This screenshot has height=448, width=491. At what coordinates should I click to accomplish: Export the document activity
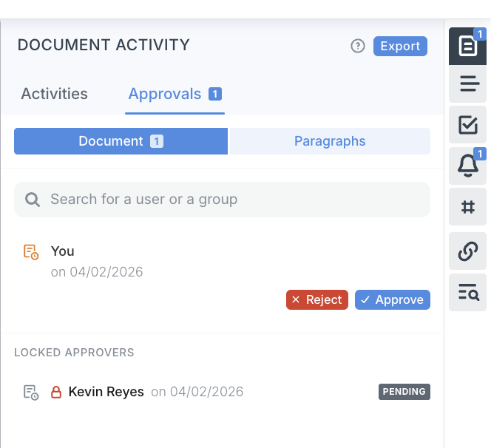coord(400,46)
